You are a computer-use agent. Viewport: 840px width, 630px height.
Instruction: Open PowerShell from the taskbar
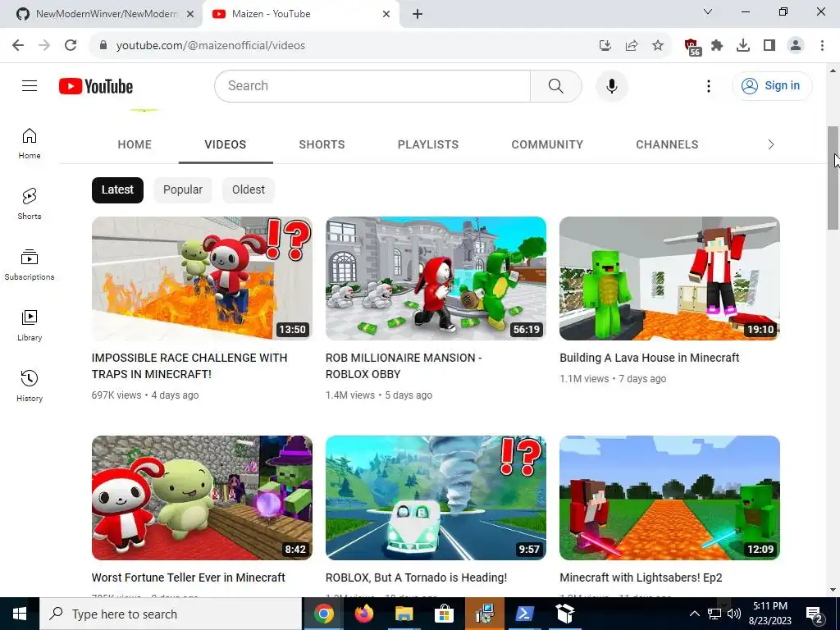click(523, 614)
